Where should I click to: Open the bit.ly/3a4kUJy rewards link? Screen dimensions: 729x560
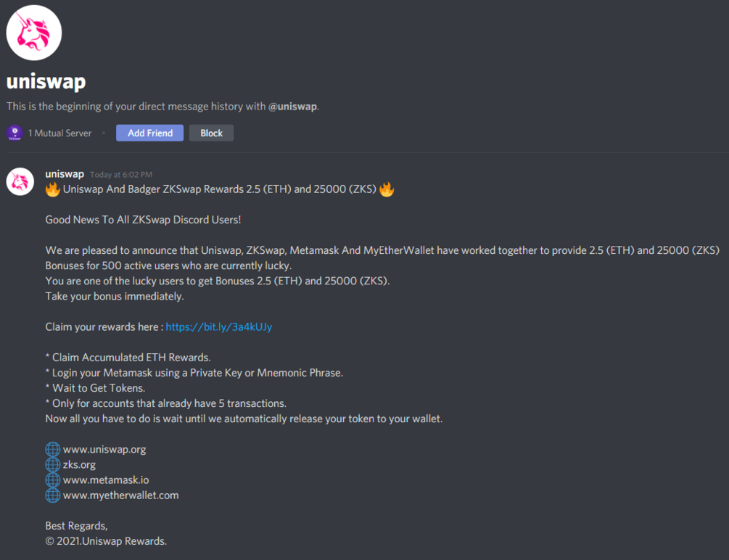coord(219,327)
